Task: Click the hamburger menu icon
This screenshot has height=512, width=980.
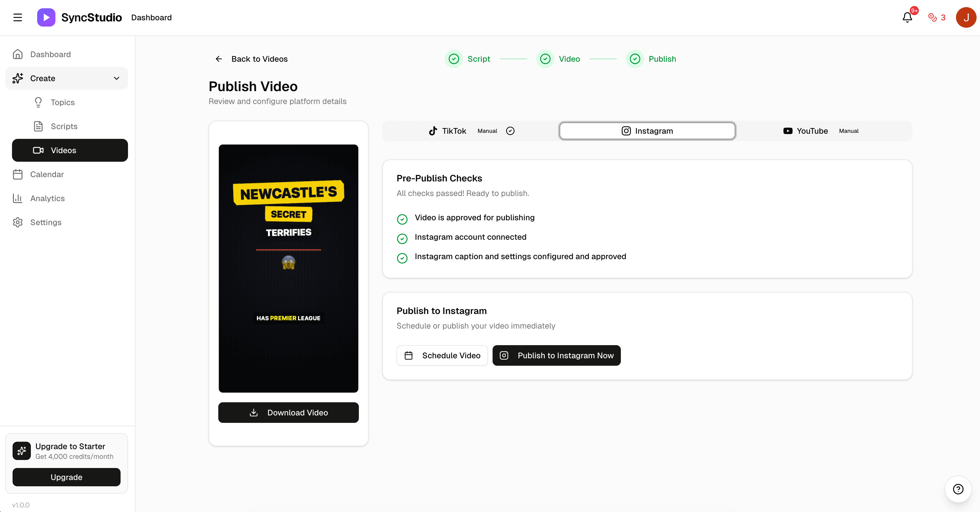Action: point(17,17)
